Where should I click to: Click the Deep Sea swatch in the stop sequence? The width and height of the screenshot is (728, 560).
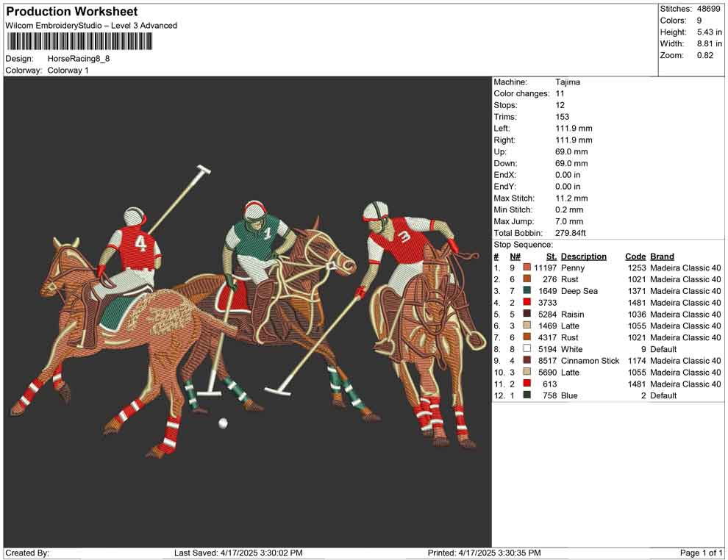527,291
